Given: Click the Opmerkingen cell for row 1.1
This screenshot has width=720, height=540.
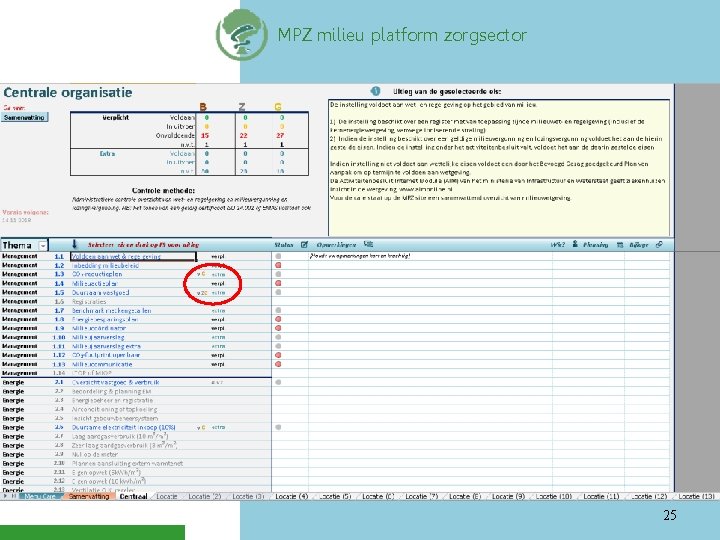Looking at the screenshot, I should [430, 257].
